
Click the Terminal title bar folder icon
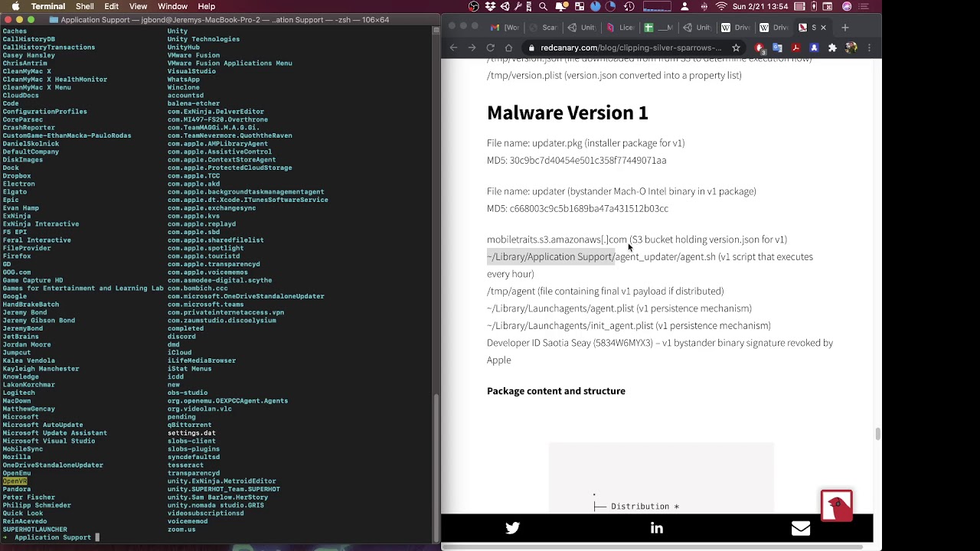pos(52,20)
